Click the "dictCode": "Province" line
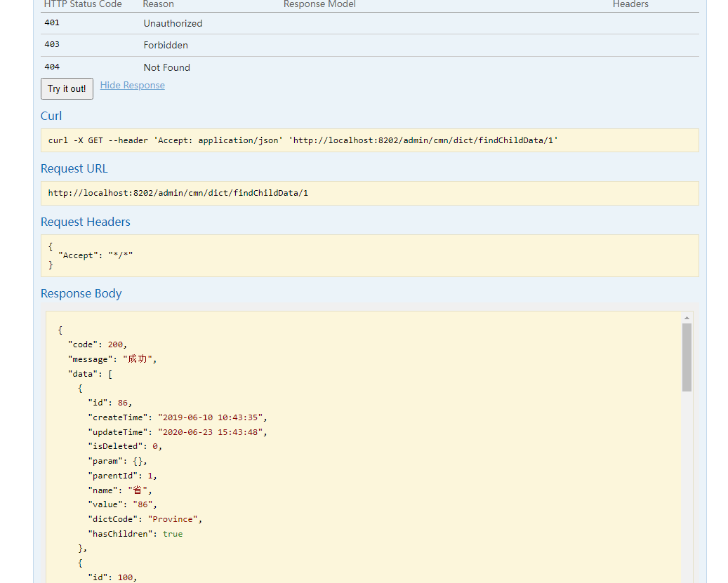This screenshot has height=583, width=728. [145, 519]
